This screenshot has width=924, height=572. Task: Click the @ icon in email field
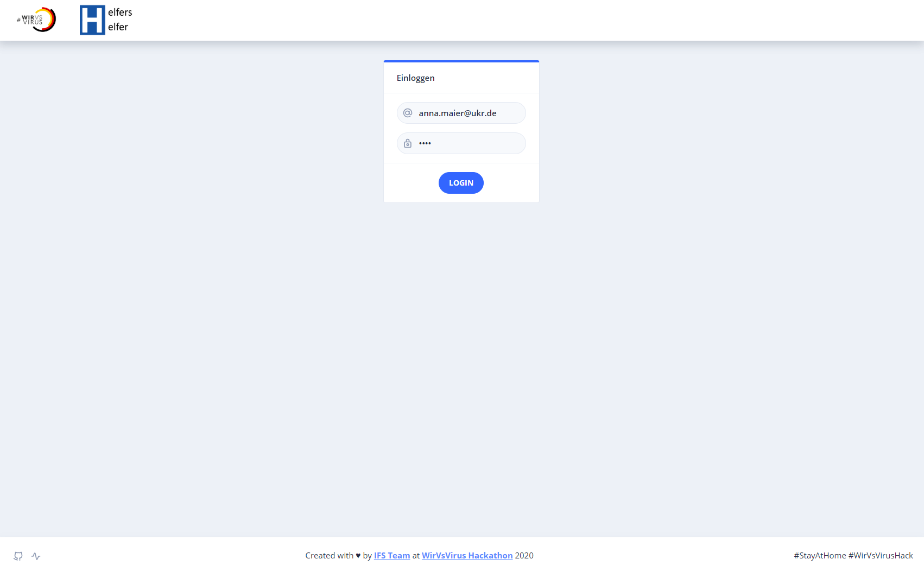pos(408,113)
